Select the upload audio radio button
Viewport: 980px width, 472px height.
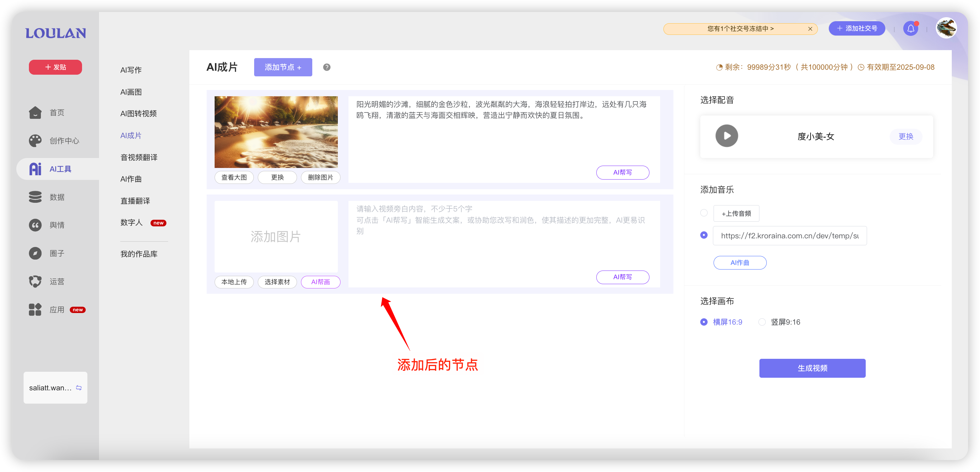(704, 213)
